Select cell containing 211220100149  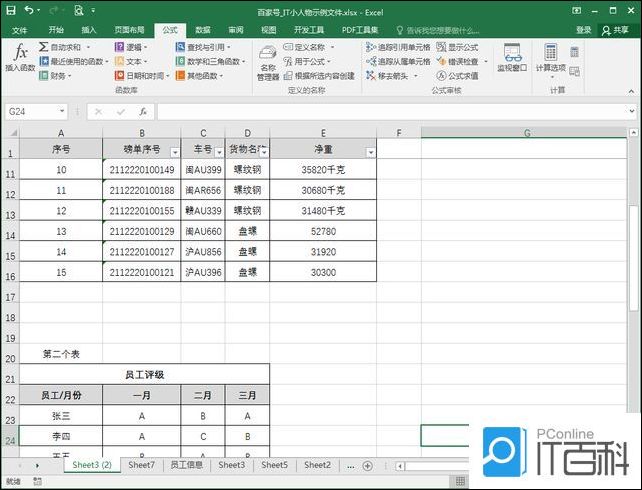[142, 169]
